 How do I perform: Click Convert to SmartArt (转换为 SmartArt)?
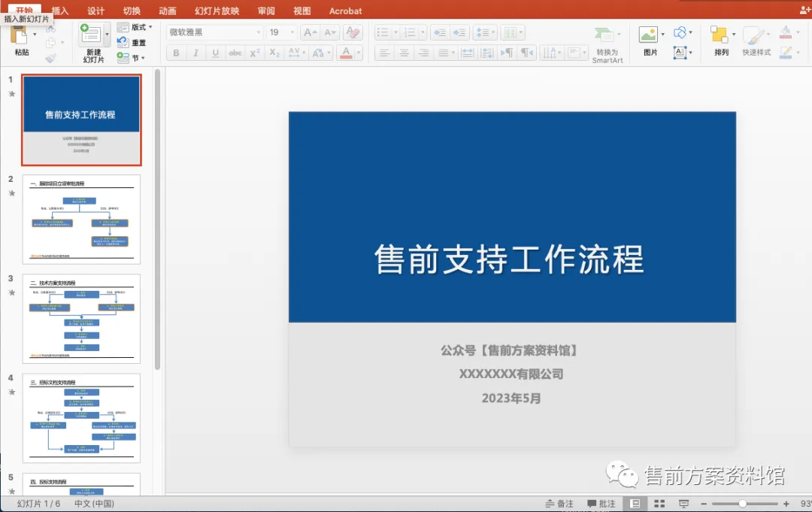click(607, 46)
